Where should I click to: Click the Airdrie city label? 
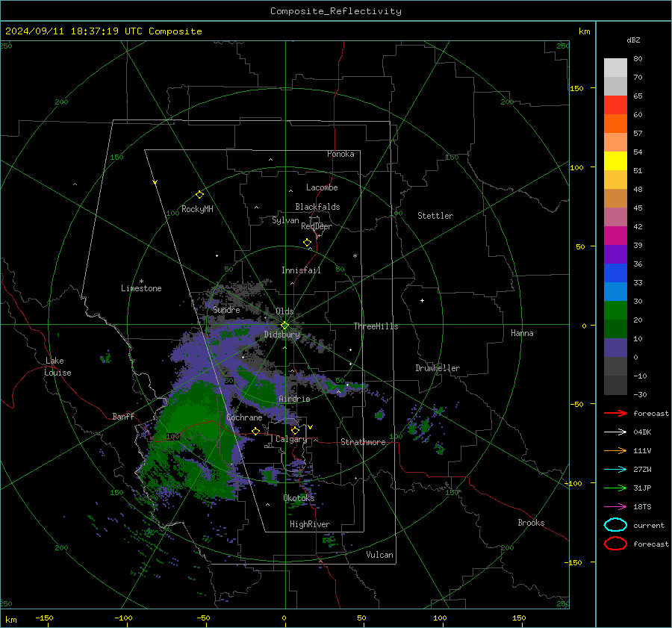pyautogui.click(x=294, y=399)
